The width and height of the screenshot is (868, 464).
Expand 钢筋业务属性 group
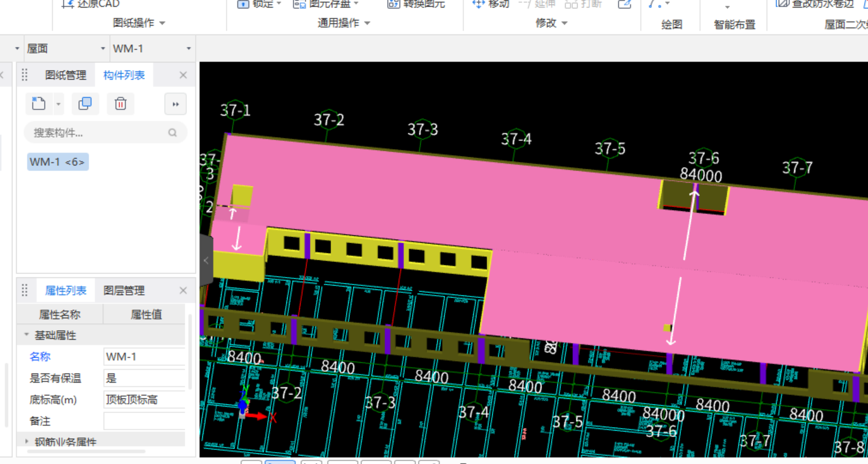click(26, 442)
